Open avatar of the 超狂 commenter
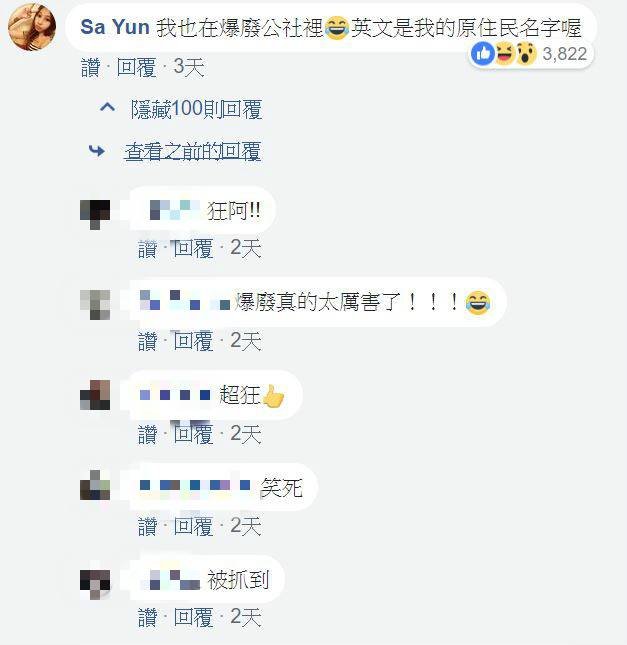627x645 pixels. 95,395
